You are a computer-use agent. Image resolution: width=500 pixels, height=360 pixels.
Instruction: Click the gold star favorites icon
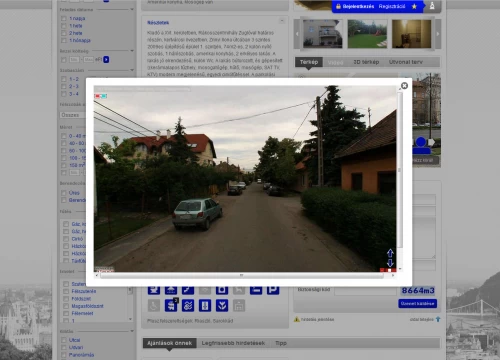(x=414, y=6)
